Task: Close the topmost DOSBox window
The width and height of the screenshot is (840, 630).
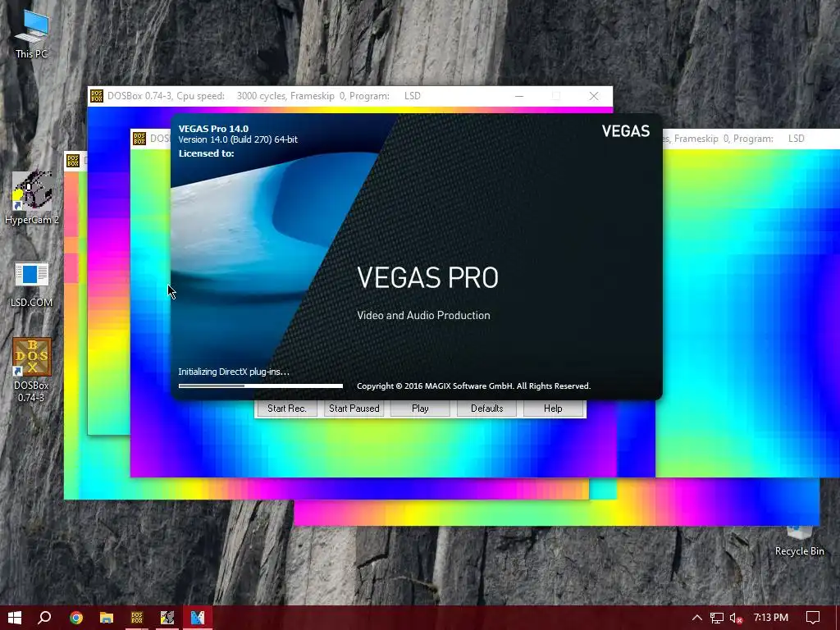Action: [x=594, y=96]
